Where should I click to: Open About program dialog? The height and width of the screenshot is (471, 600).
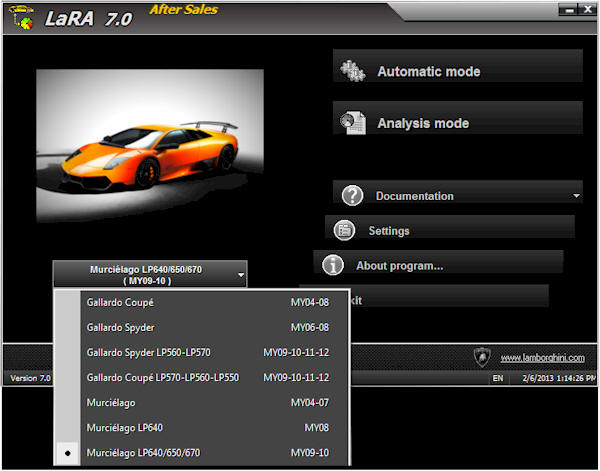[x=439, y=261]
